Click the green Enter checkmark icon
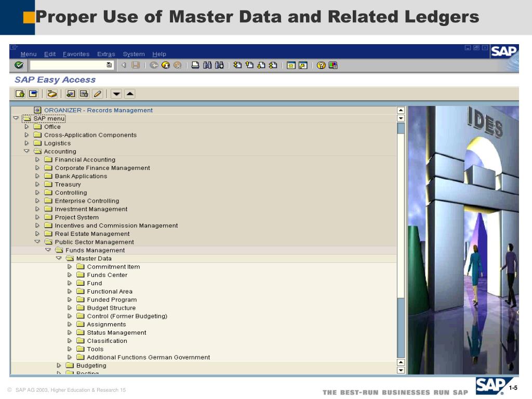This screenshot has width=532, height=399. click(19, 65)
